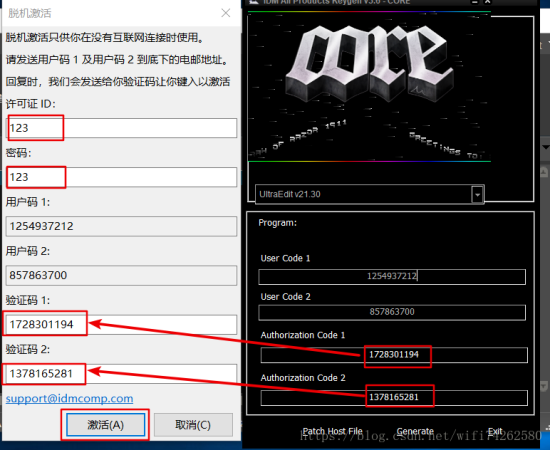Close the keygen window with its X button
This screenshot has height=450, width=550.
tap(488, 2)
